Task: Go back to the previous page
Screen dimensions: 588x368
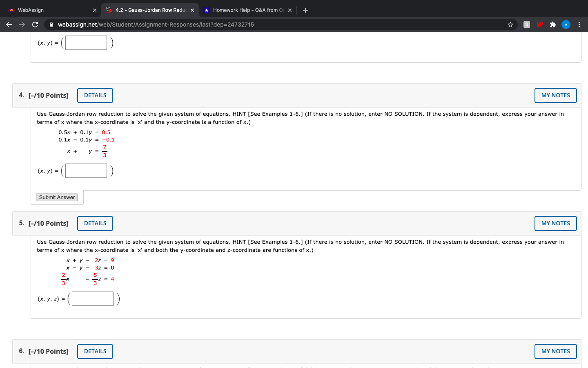Action: click(9, 25)
